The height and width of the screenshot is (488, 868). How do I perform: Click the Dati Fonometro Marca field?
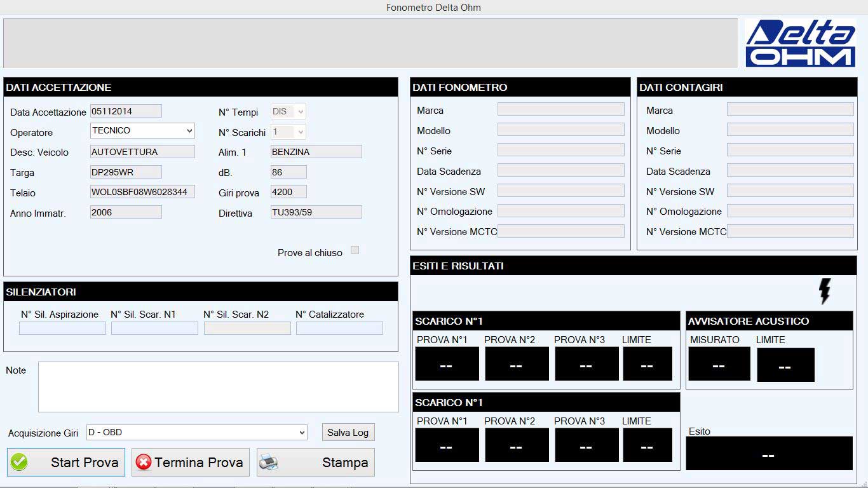561,109
